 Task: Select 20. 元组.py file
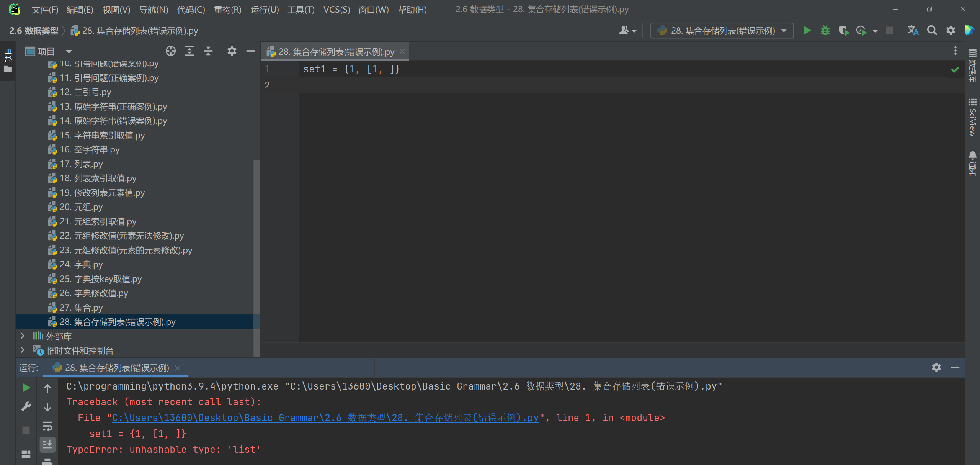(81, 207)
